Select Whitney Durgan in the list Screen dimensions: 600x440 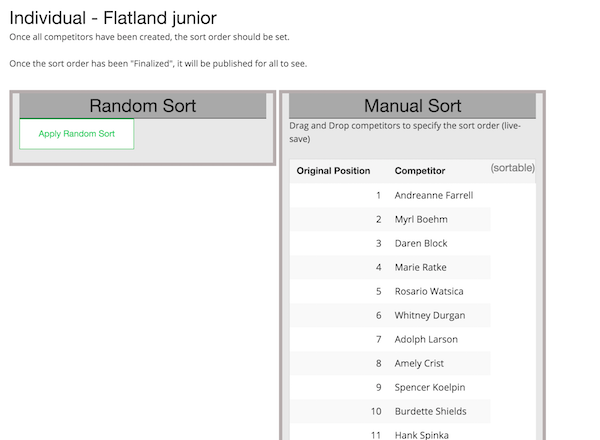(429, 315)
